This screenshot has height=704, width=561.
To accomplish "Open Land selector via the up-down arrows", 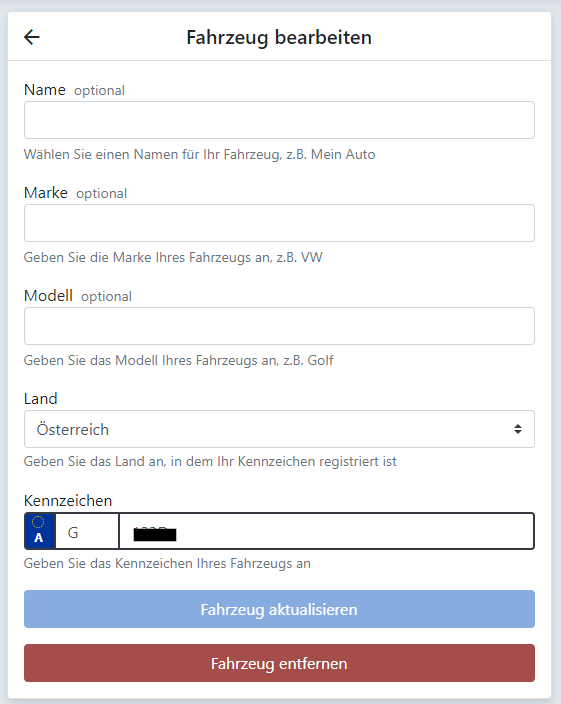I will pos(518,429).
